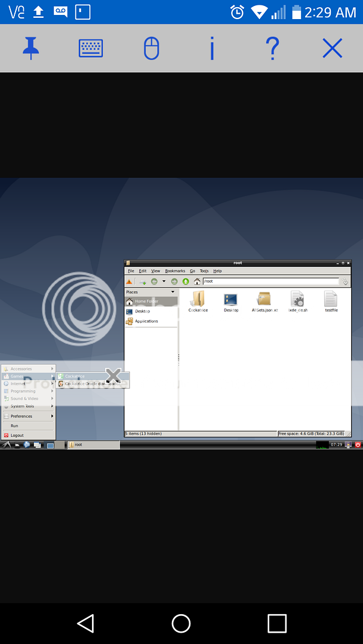Open View menu in file manager
Screen dimensions: 363x644
point(155,271)
